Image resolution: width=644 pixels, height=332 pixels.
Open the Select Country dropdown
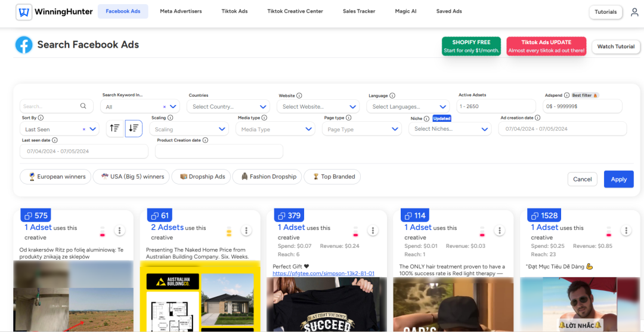tap(228, 106)
